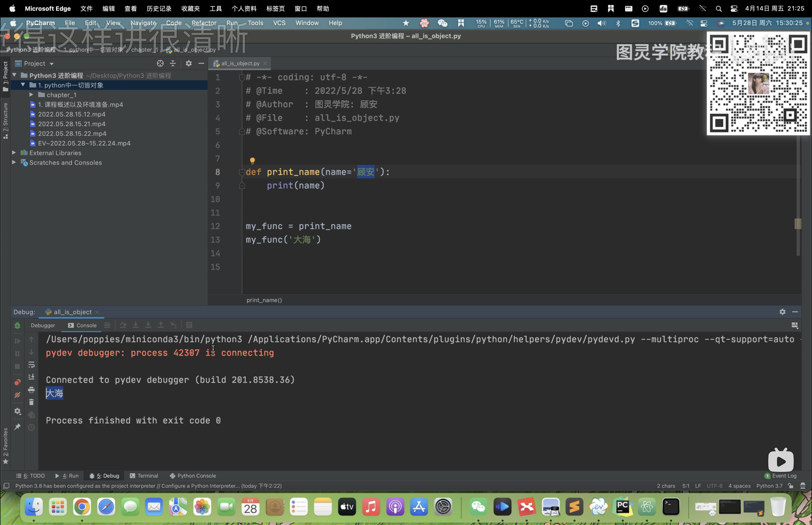Expand Scratches and Consoles node
The height and width of the screenshot is (525, 812).
point(14,162)
